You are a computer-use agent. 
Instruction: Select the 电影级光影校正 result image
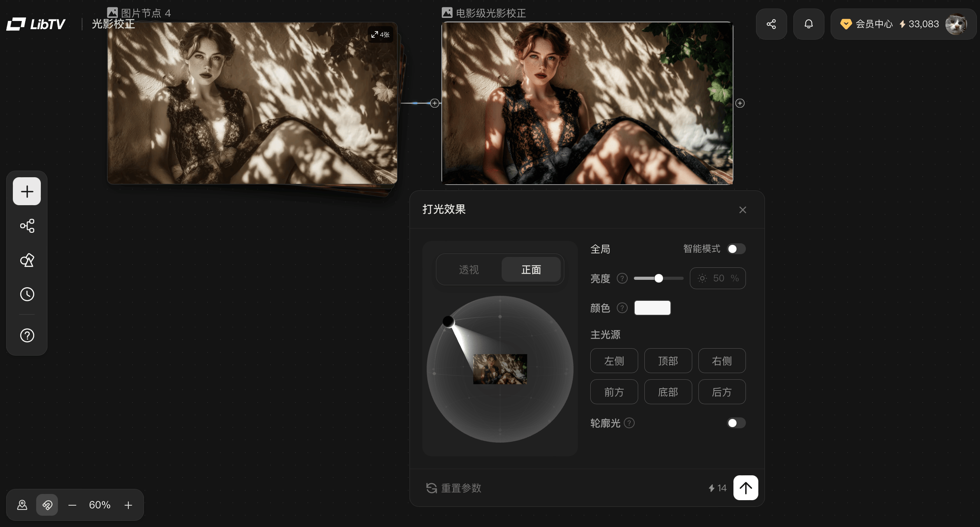587,103
